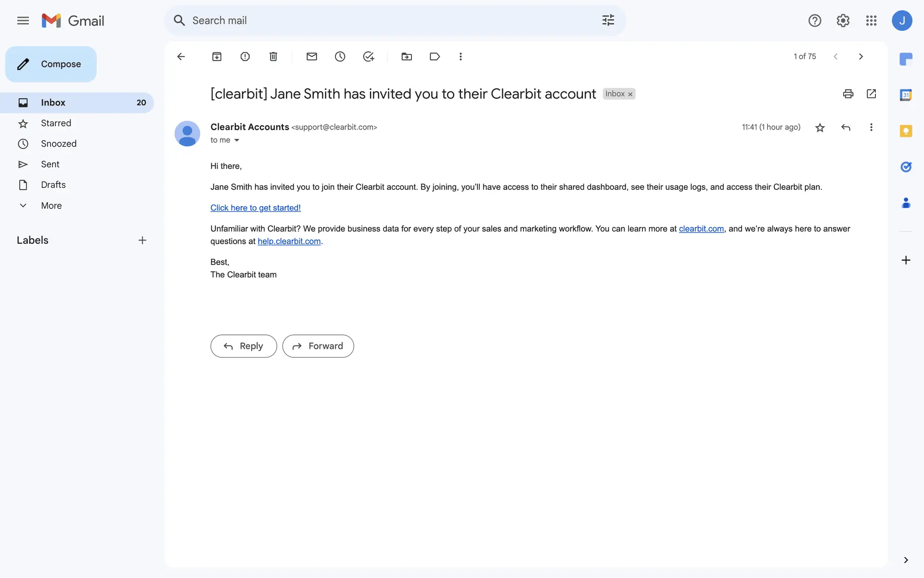
Task: Toggle the main menu hamburger
Action: click(x=23, y=21)
